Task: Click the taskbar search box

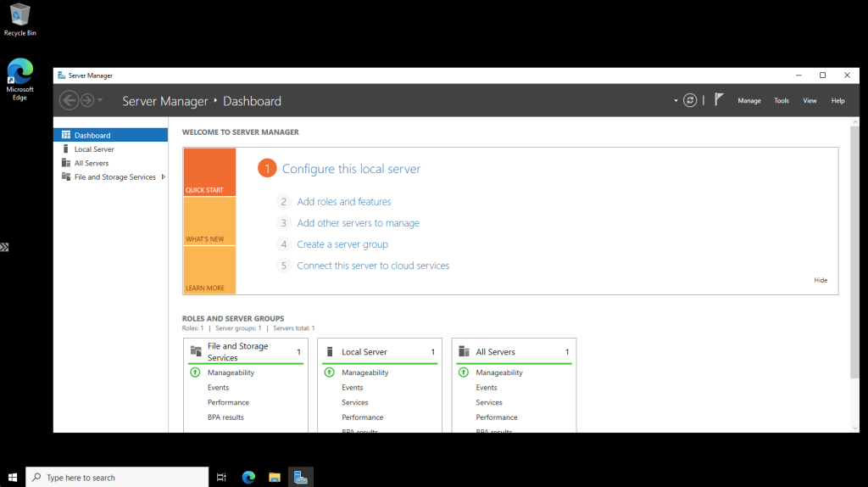Action: coord(117,477)
